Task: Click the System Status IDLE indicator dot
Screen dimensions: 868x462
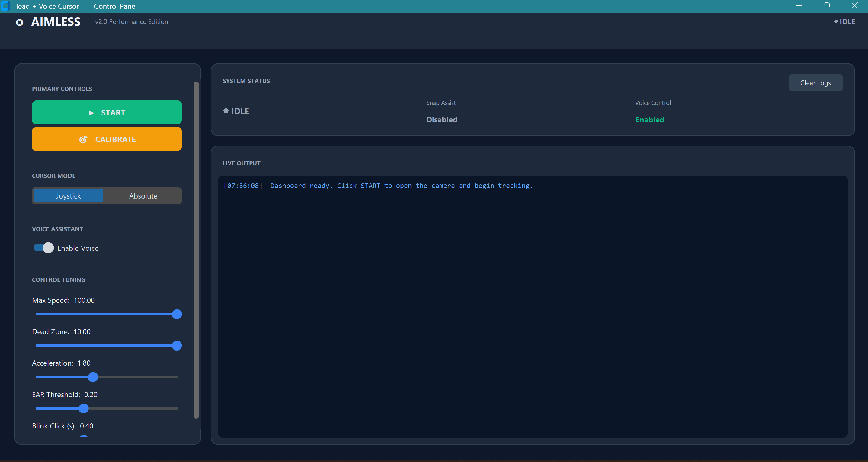Action: point(226,111)
